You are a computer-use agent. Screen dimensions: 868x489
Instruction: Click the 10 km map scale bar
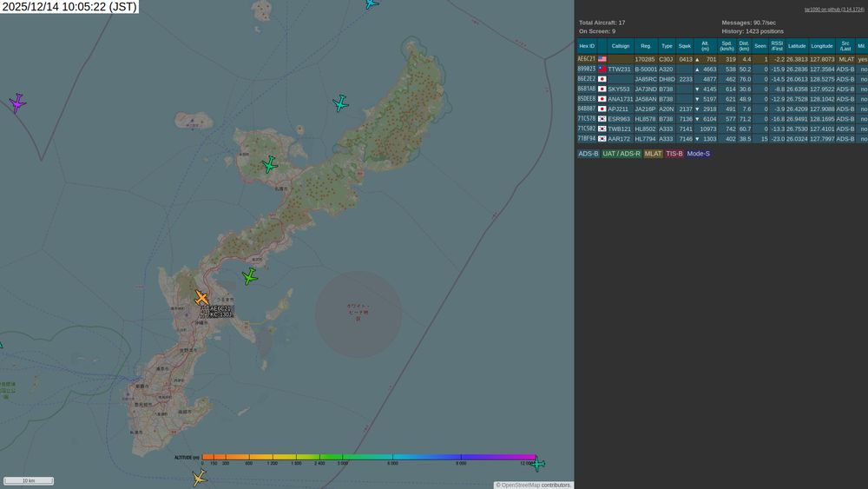point(29,480)
